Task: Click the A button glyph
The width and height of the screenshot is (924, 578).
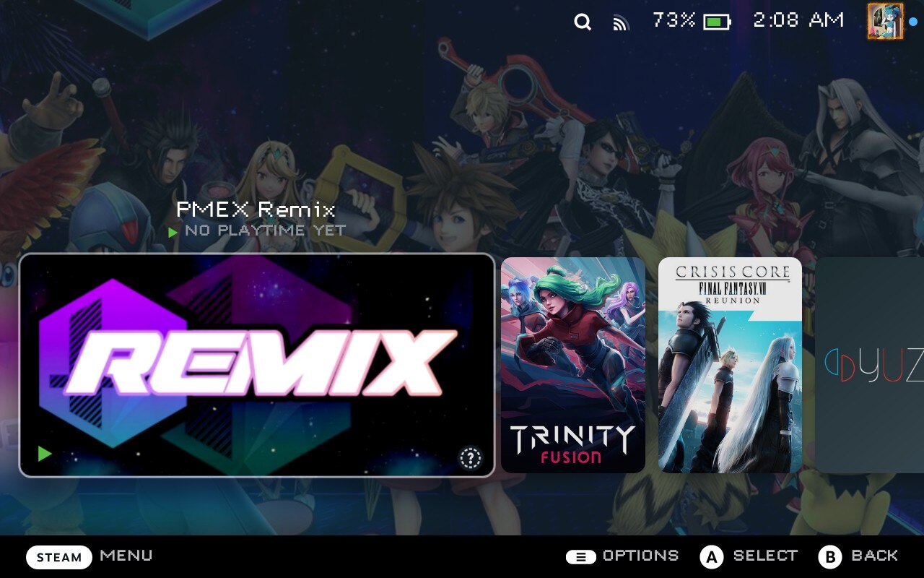Action: point(712,557)
